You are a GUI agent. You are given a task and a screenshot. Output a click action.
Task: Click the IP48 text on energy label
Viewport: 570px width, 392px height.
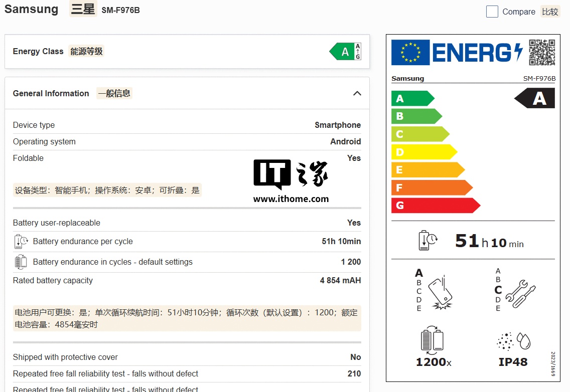pos(513,362)
